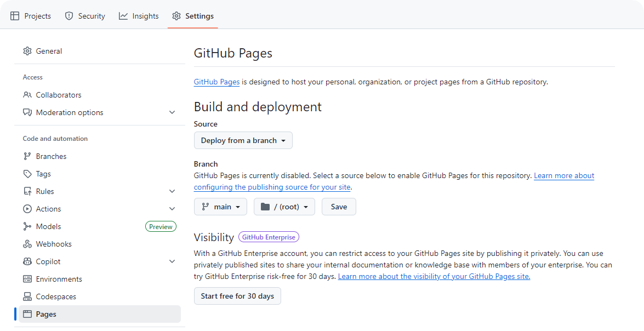The width and height of the screenshot is (644, 331).
Task: Expand the Moderation options section
Action: click(172, 112)
